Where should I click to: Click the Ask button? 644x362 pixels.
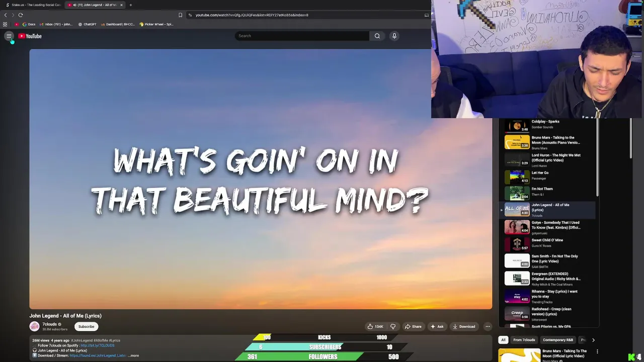tap(437, 327)
